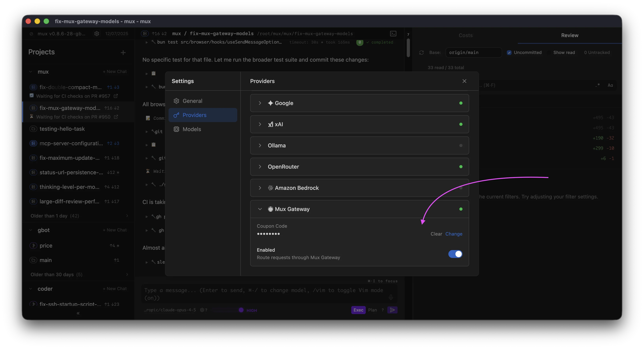Click refresh icon beside Base field
Screen dimensions: 644x349
421,52
